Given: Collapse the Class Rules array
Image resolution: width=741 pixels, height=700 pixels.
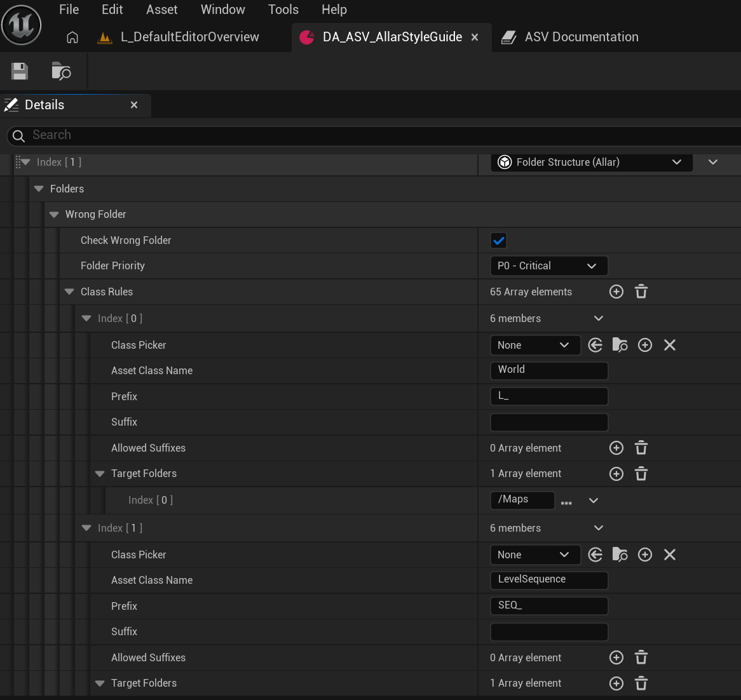Looking at the screenshot, I should (x=69, y=292).
